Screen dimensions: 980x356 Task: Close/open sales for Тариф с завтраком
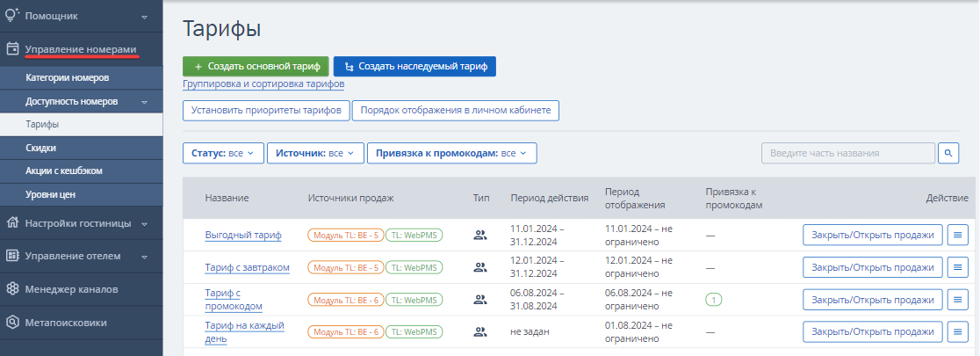(x=873, y=267)
